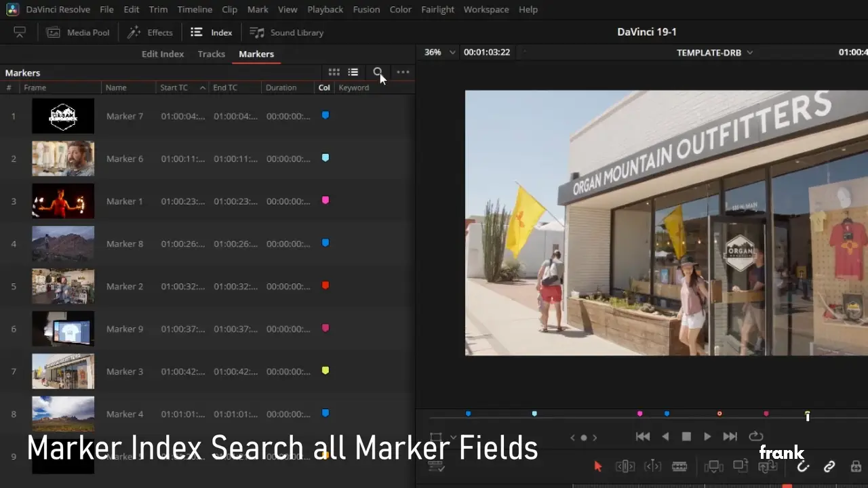Select Marker 8 mountain thumbnail
Image resolution: width=868 pixels, height=488 pixels.
click(x=63, y=243)
